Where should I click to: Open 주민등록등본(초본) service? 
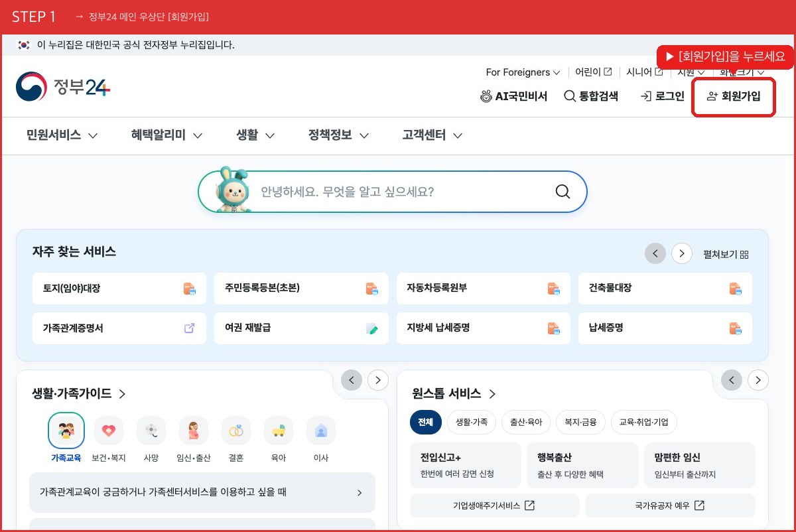301,289
